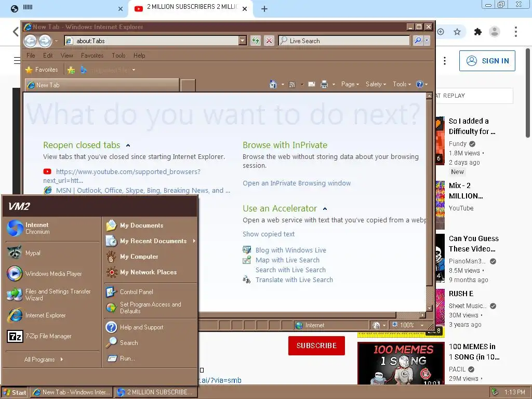
Task: Open a new blank IE tab
Action: [188, 86]
